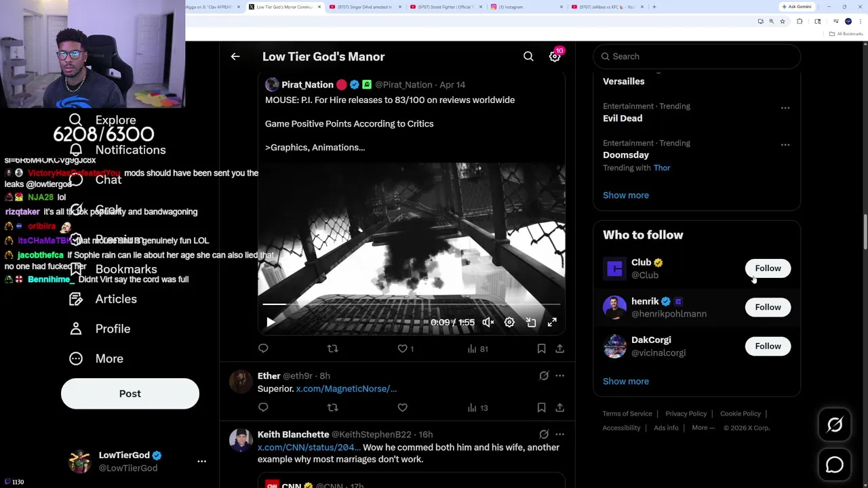Open Cookie Policy link

tap(741, 413)
